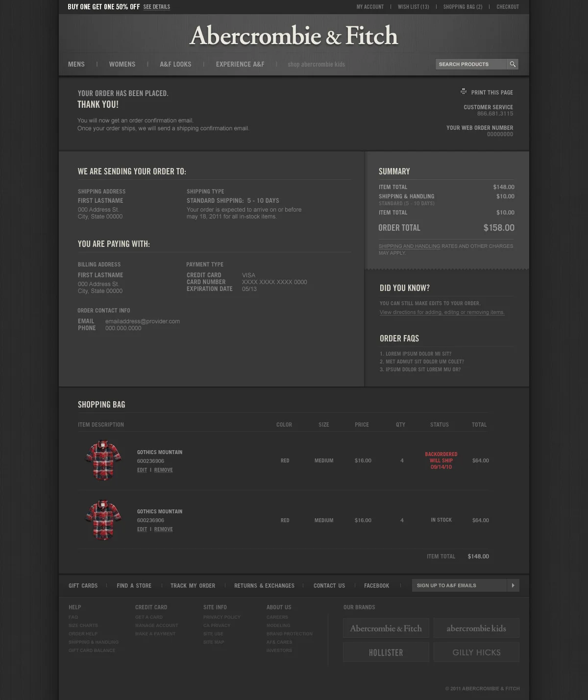
Task: Select abercrombie kids brand tile
Action: 476,628
